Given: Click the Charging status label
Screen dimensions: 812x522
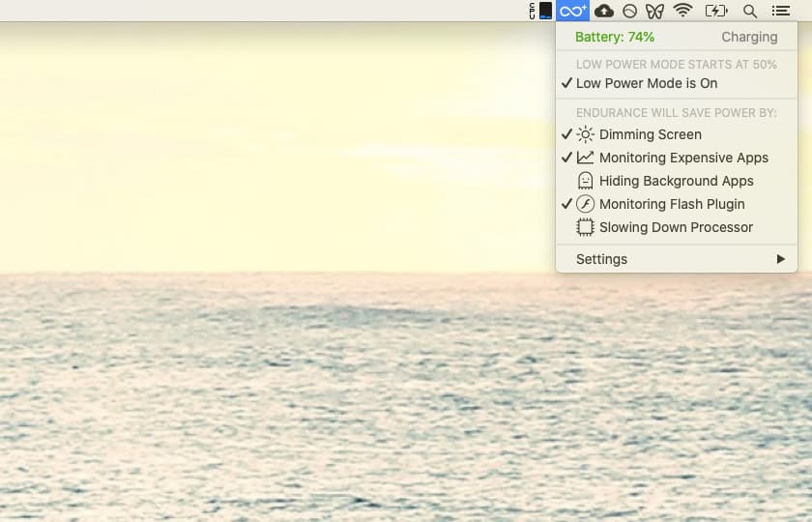Looking at the screenshot, I should tap(749, 38).
